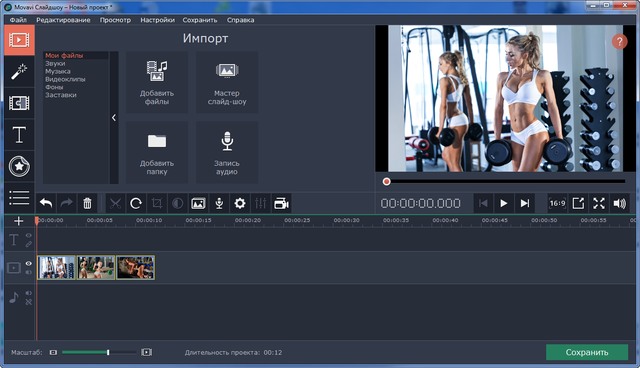Click the 00:00:00.000 timecode field
This screenshot has width=640, height=368.
pyautogui.click(x=420, y=203)
